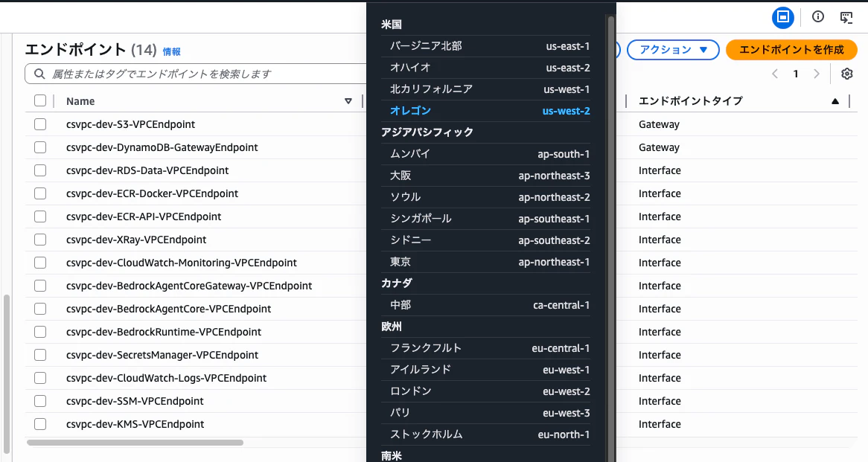Open table preferences gear icon
868x462 pixels.
tap(847, 74)
